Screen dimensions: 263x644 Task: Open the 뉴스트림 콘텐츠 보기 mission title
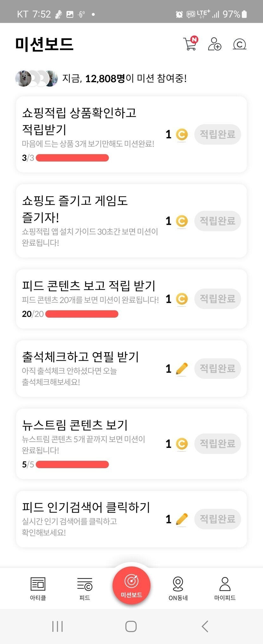click(x=75, y=425)
